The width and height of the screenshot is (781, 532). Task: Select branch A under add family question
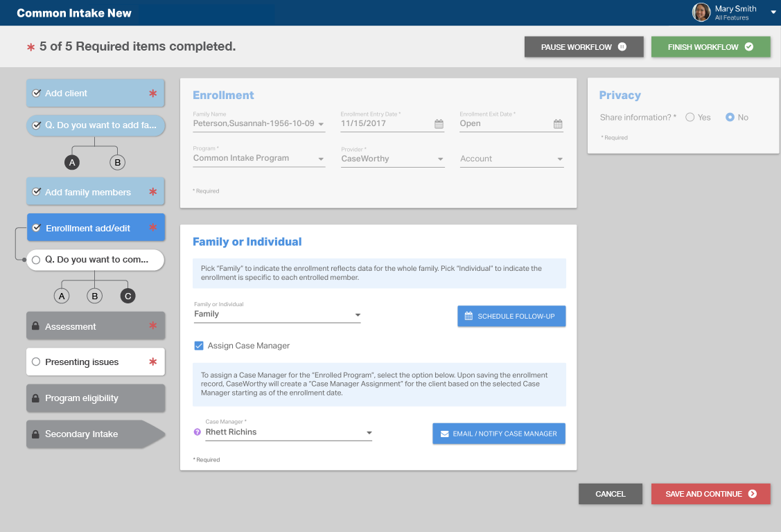pos(72,162)
